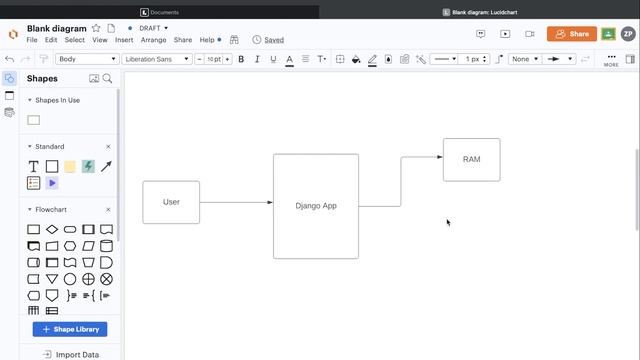Screen dimensions: 640x360
Task: Open the View menu
Action: (x=100, y=40)
